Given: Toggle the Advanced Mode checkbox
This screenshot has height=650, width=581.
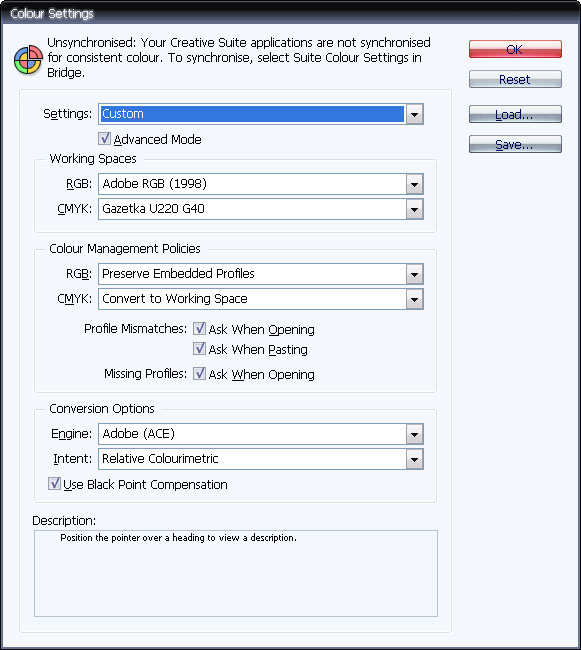Looking at the screenshot, I should [104, 138].
